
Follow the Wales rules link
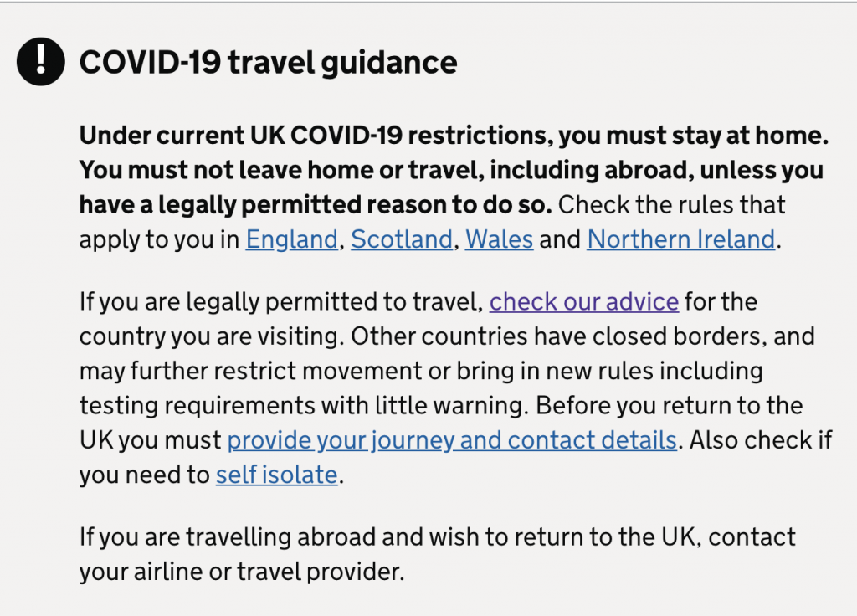click(x=499, y=239)
